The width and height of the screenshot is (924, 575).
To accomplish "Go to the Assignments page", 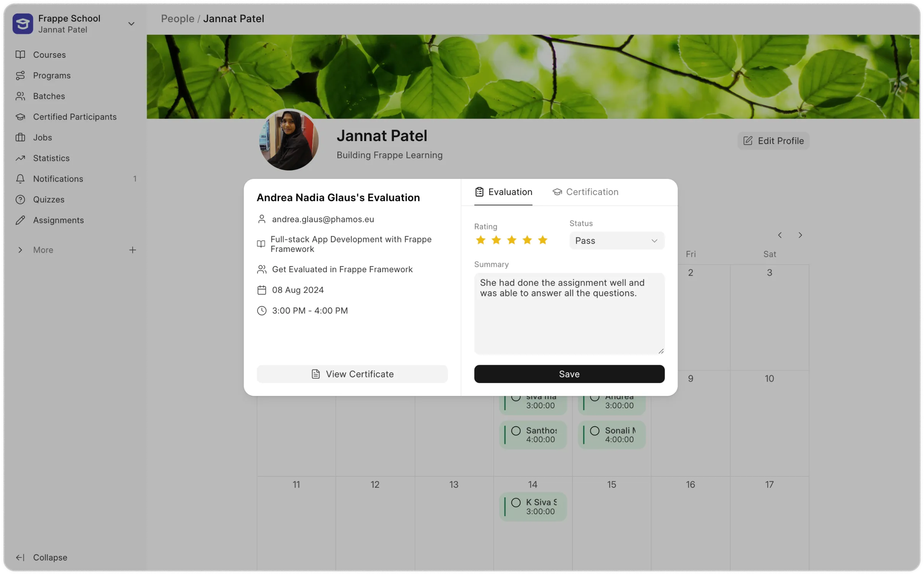I will (x=58, y=220).
